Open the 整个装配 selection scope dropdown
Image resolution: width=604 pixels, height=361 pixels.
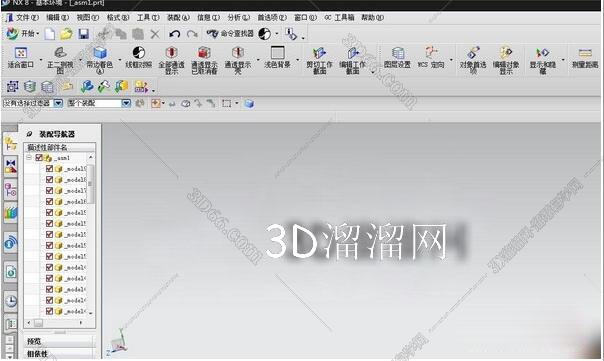(126, 103)
